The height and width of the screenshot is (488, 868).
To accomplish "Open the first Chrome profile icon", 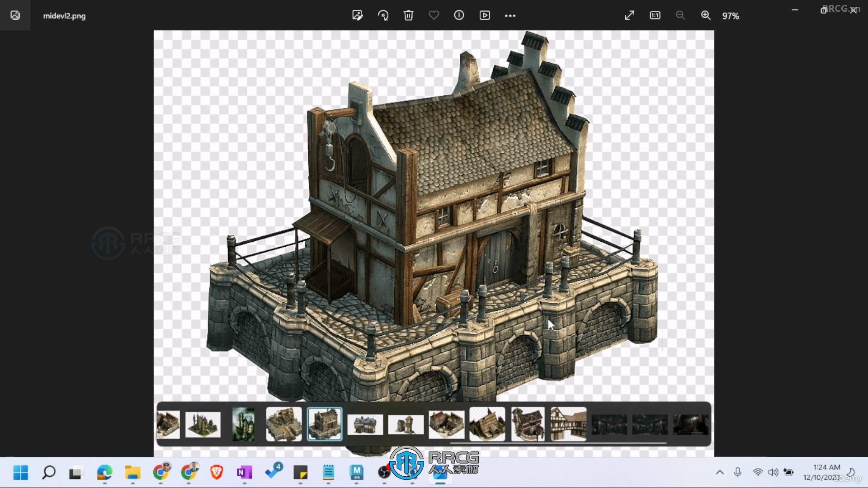I will click(161, 472).
